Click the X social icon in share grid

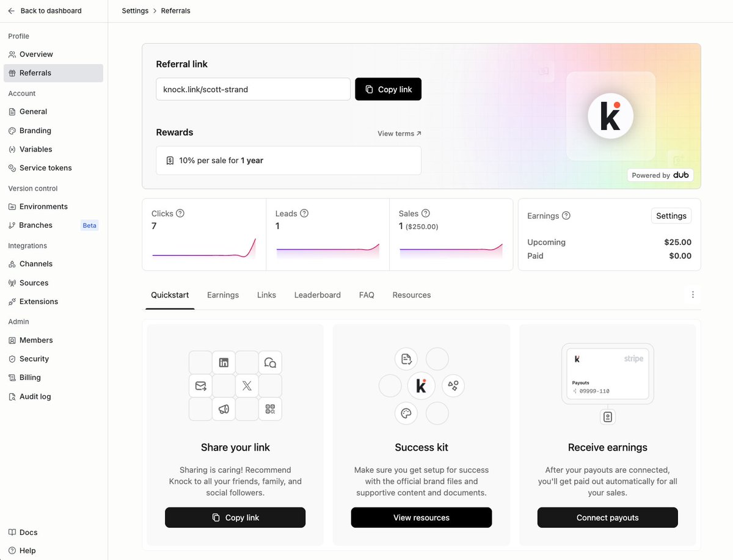point(247,386)
